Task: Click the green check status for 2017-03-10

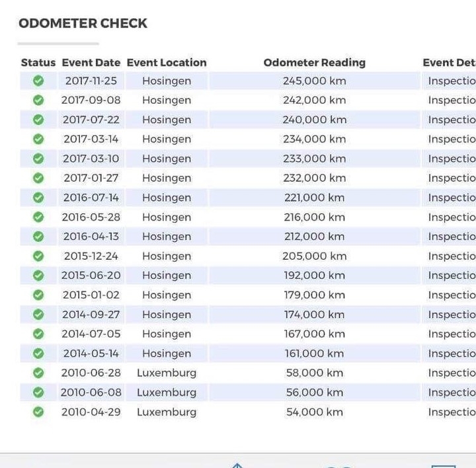Action: coord(38,159)
